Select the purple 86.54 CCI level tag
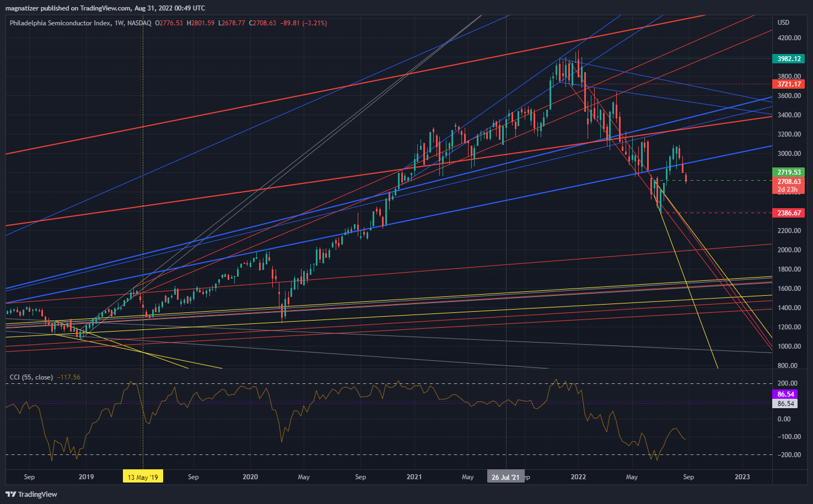This screenshot has width=813, height=504. pyautogui.click(x=786, y=394)
